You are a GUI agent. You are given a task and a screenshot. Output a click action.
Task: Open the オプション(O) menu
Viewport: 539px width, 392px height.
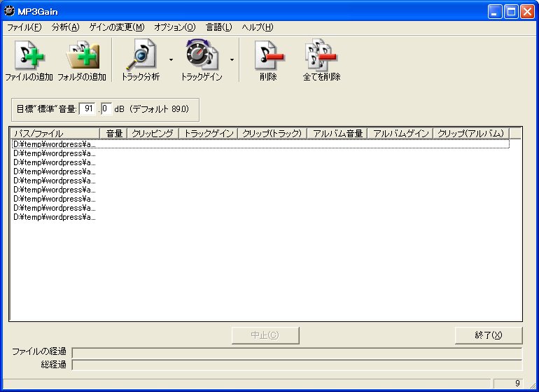174,27
